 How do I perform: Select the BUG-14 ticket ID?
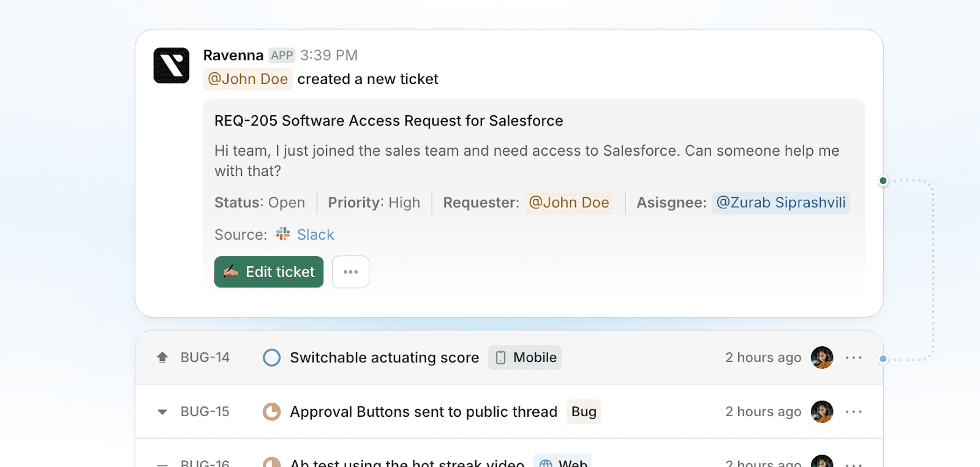(x=205, y=357)
